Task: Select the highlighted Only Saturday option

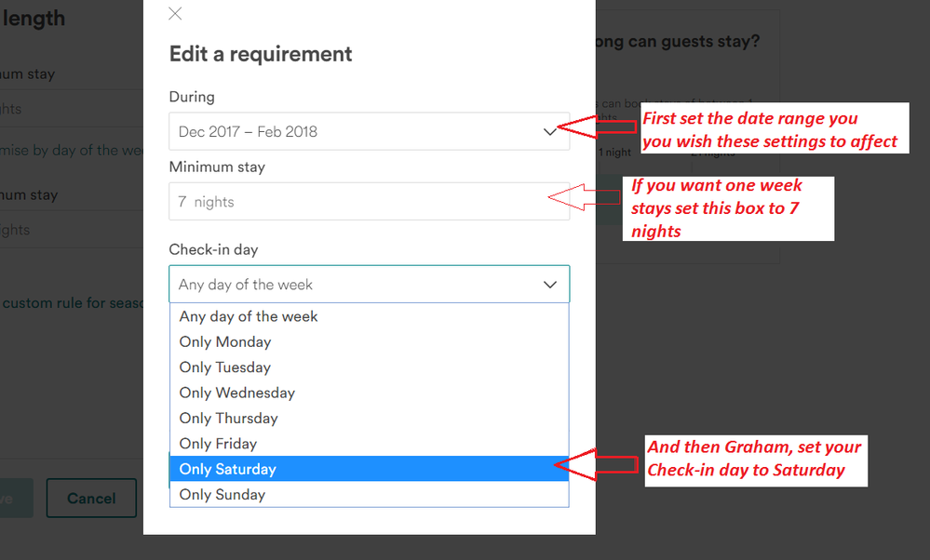Action: pyautogui.click(x=228, y=469)
